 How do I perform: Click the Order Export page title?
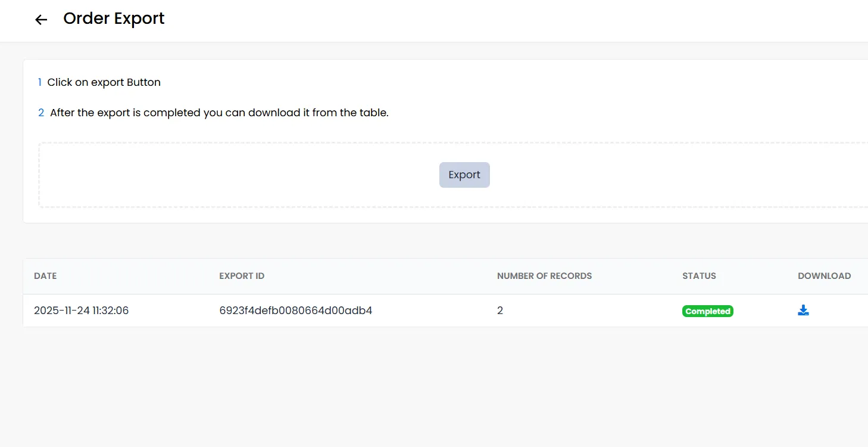click(x=114, y=18)
